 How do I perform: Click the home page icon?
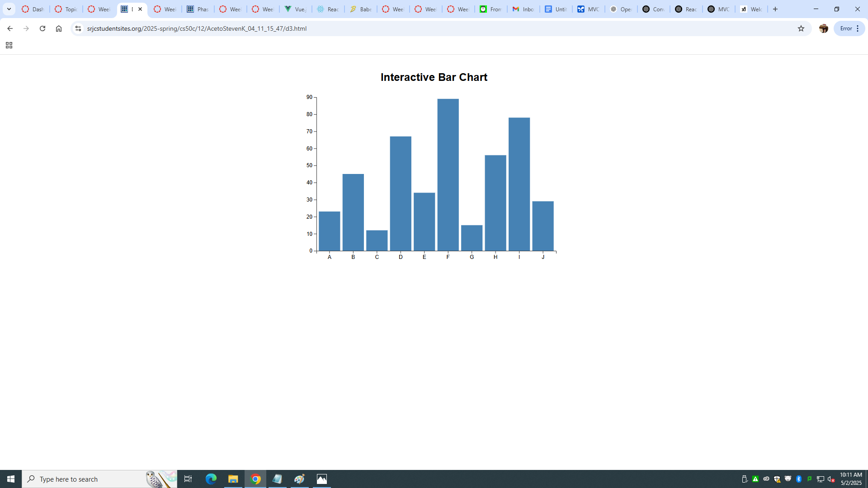[59, 28]
